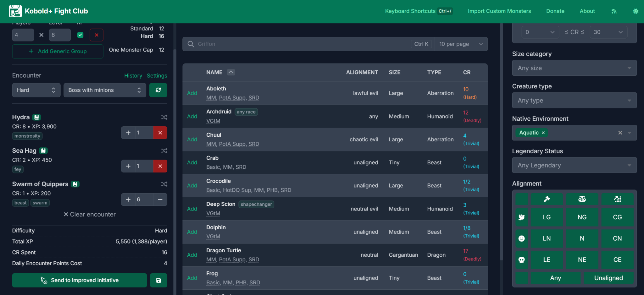Toggle the green party XP checkbox
This screenshot has height=295, width=644.
(80, 35)
